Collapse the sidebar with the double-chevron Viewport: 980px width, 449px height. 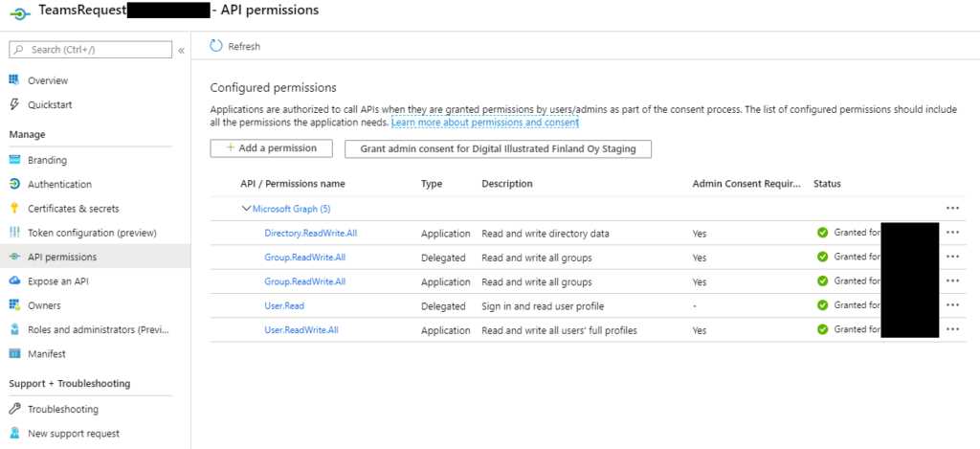[181, 50]
